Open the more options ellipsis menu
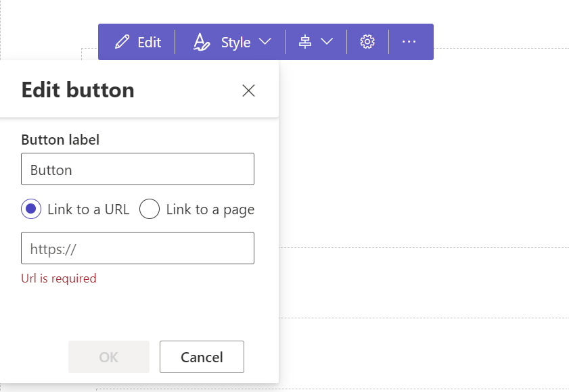 [409, 42]
